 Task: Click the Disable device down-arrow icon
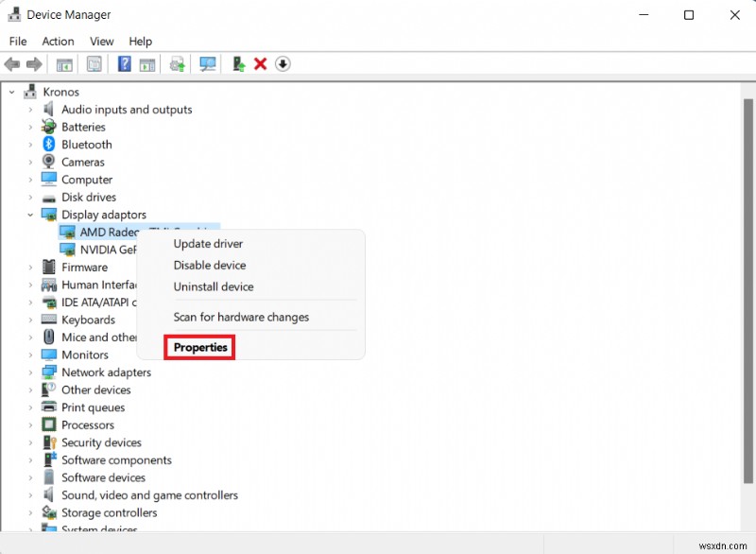(x=283, y=63)
